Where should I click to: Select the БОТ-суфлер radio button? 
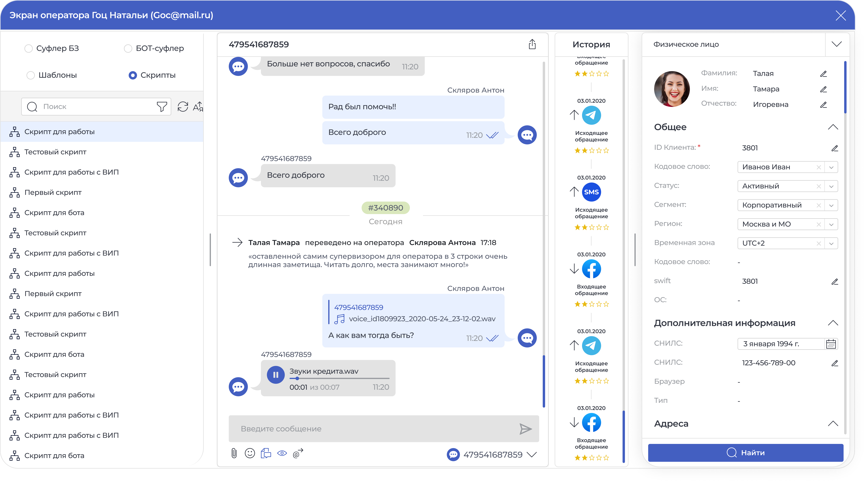(128, 49)
